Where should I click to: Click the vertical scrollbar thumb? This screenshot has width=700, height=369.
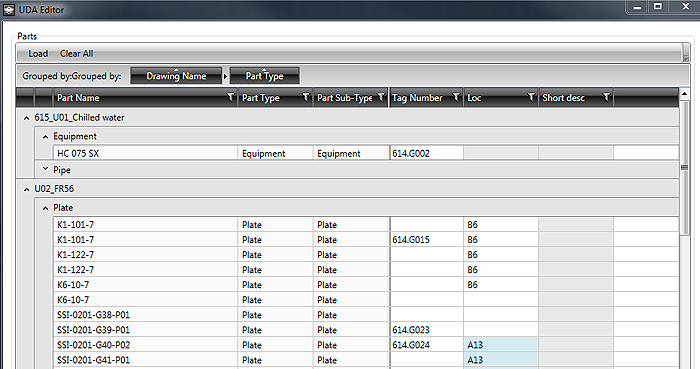tap(684, 167)
